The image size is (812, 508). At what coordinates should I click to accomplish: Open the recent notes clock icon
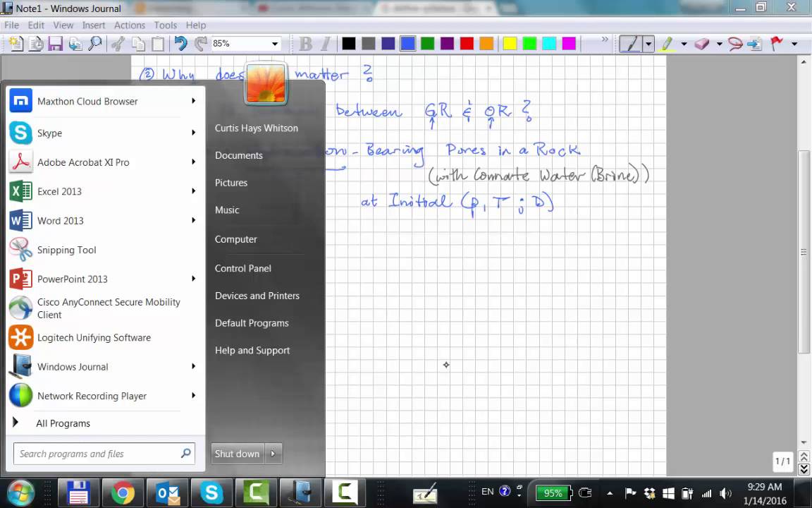(36, 44)
